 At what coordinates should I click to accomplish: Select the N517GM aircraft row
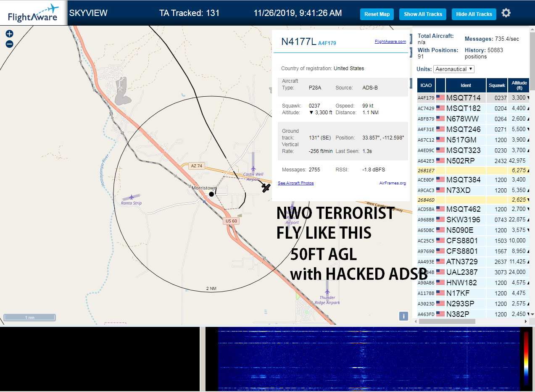pos(473,140)
